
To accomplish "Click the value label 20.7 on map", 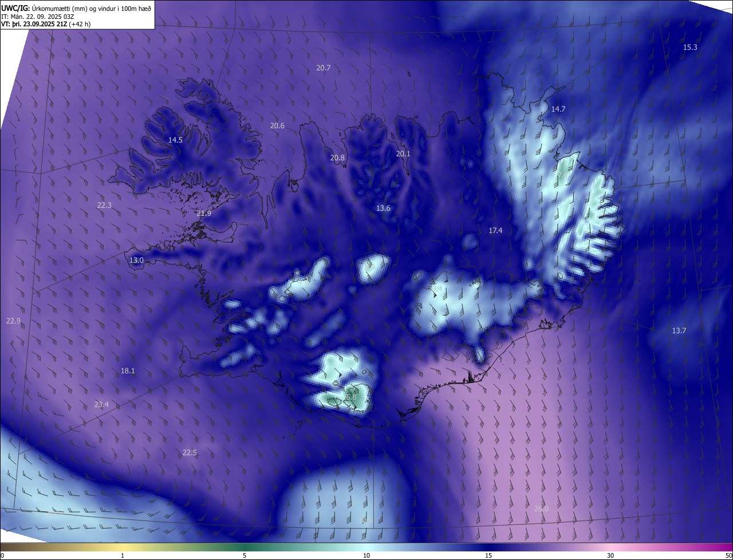I will (324, 68).
